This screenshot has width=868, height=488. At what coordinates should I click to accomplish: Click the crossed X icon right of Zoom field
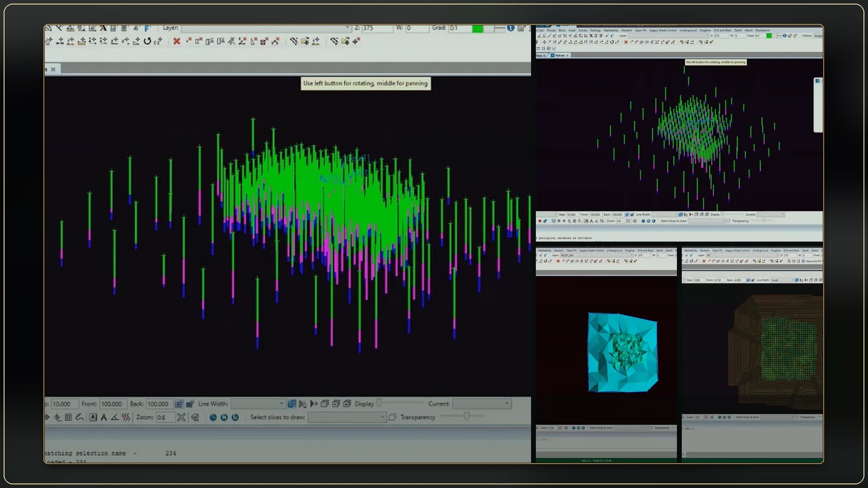point(181,417)
